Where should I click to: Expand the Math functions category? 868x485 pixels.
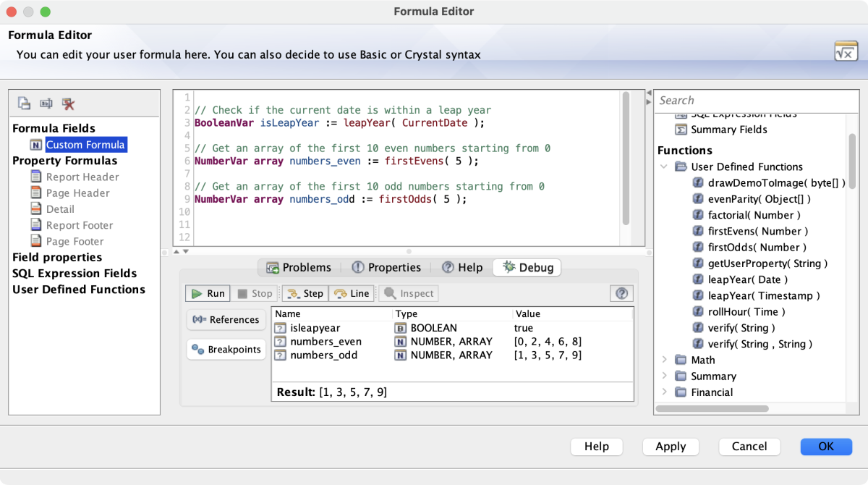point(665,360)
